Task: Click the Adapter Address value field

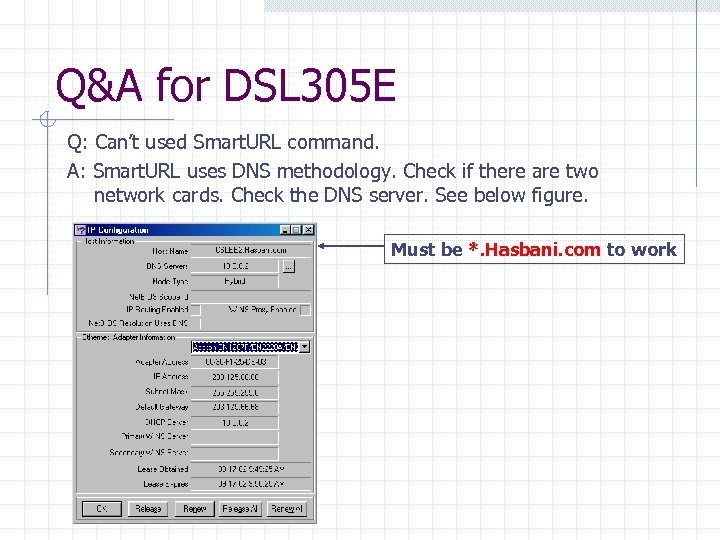Action: 235,362
